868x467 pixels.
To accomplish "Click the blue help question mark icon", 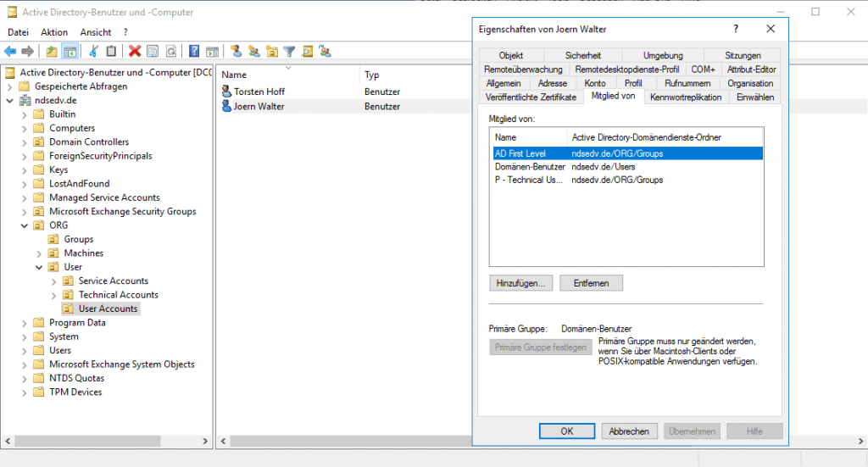I will (194, 51).
